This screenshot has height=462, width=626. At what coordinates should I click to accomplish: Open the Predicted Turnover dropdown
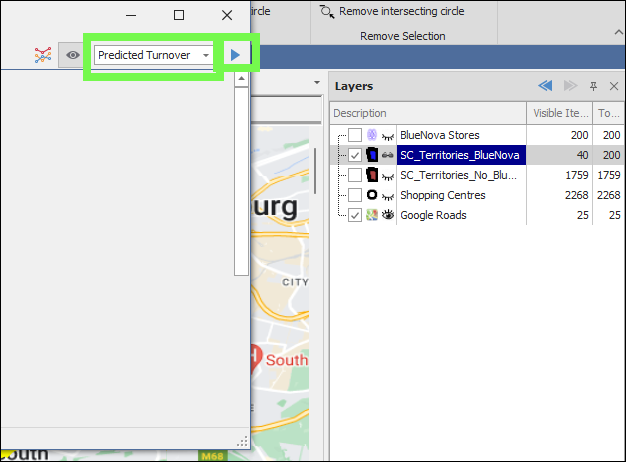[x=206, y=55]
